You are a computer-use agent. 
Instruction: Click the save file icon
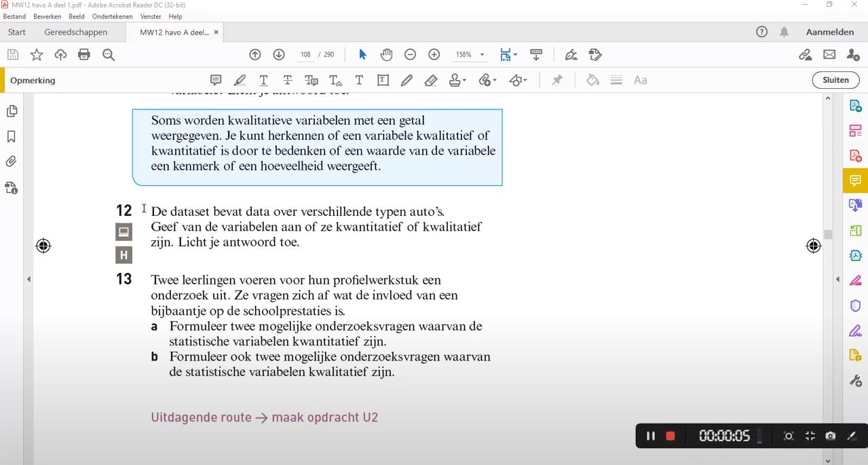13,55
